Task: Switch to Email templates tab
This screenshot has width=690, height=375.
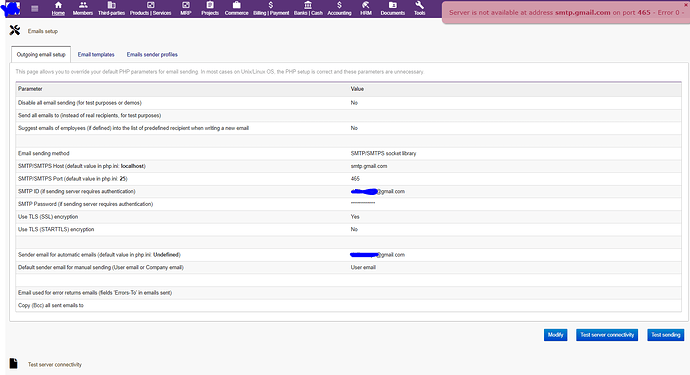Action: click(96, 55)
